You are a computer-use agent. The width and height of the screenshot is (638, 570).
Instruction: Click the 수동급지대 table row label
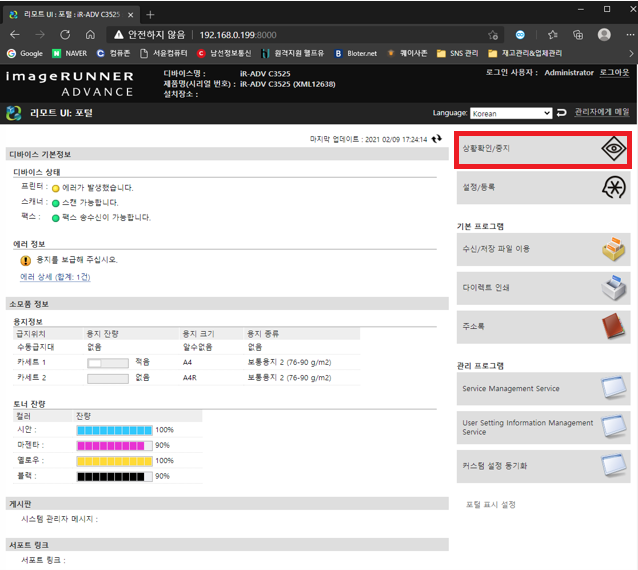(35, 347)
